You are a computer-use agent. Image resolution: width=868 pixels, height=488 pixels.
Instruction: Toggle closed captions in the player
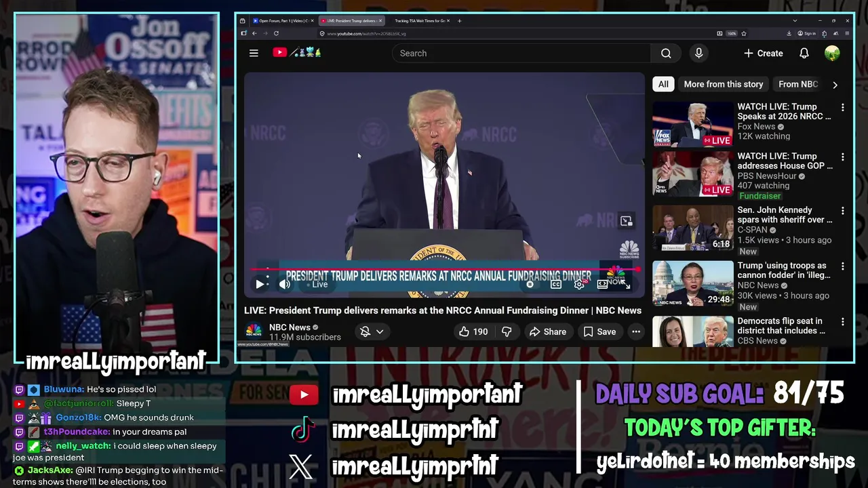coord(555,285)
